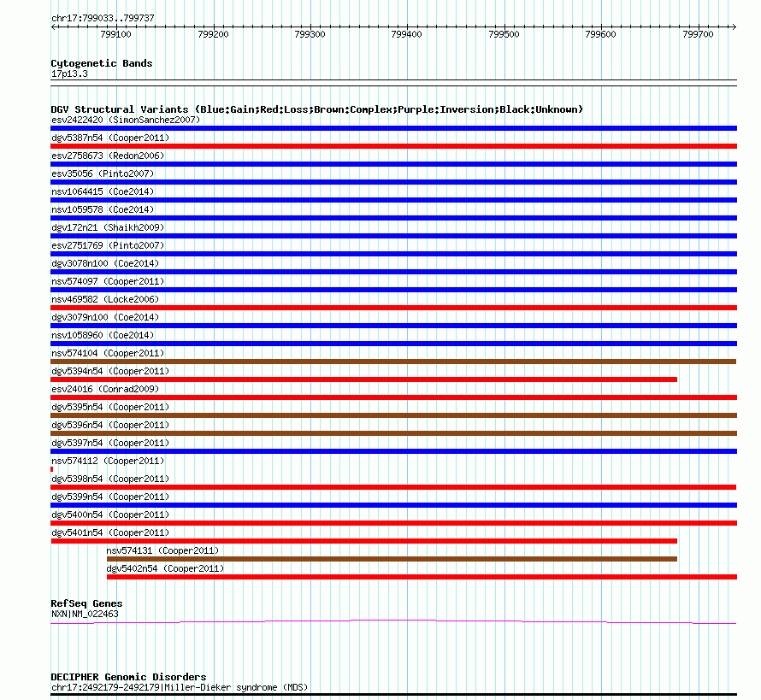The image size is (761, 700).
Task: Click the DGV Structural Variants track heading
Action: pyautogui.click(x=317, y=109)
